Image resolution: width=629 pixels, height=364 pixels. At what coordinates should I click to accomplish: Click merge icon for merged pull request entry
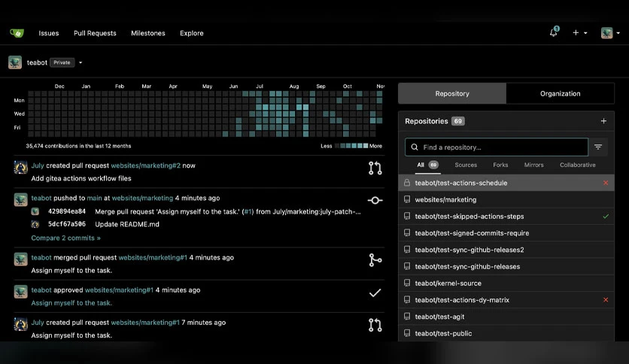tap(375, 260)
